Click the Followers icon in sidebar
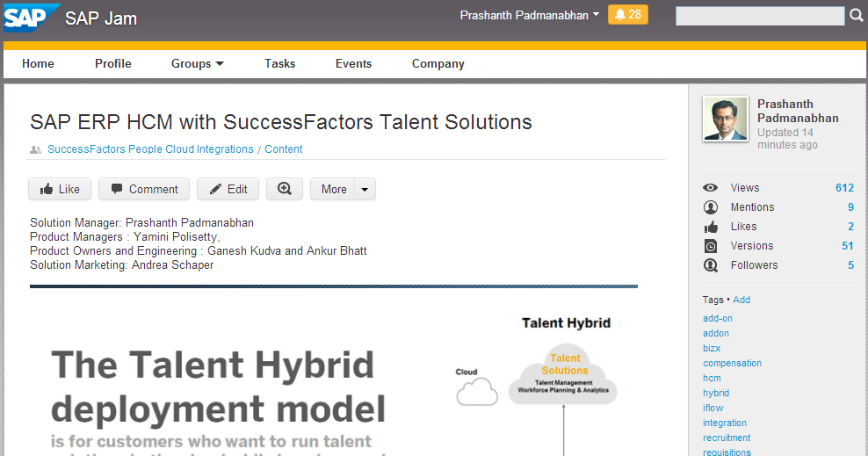868x456 pixels. click(711, 265)
